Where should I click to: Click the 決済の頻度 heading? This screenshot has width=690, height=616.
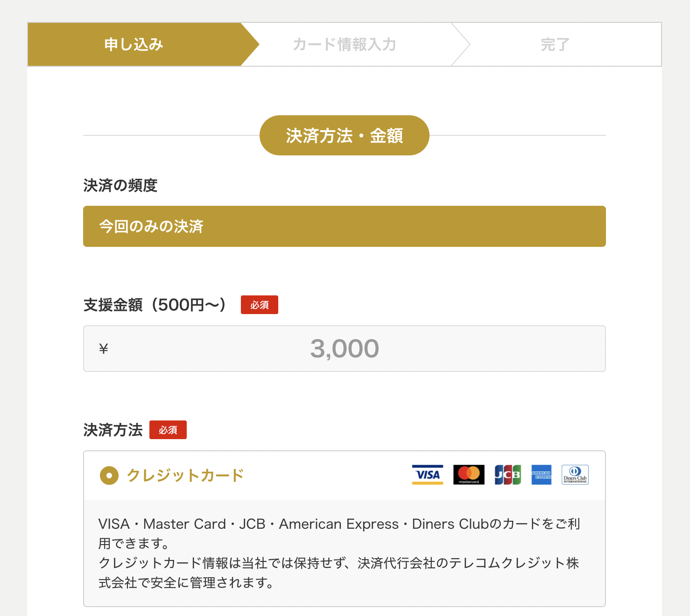(x=120, y=185)
